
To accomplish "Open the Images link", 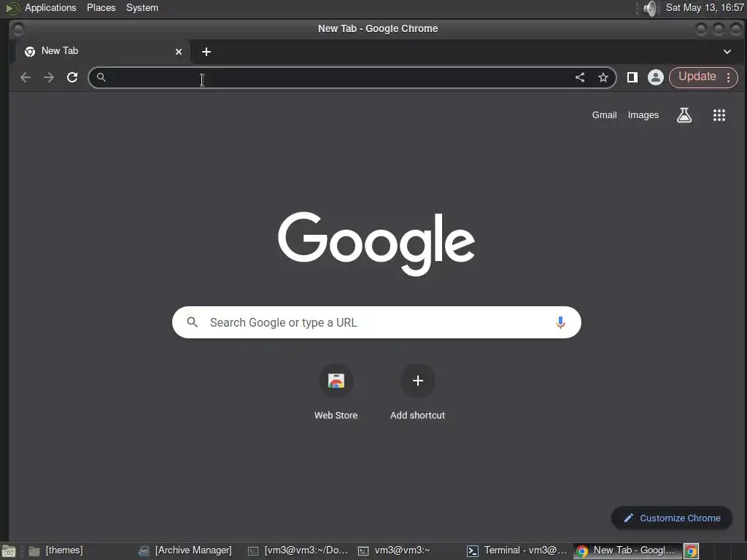I will tap(643, 114).
